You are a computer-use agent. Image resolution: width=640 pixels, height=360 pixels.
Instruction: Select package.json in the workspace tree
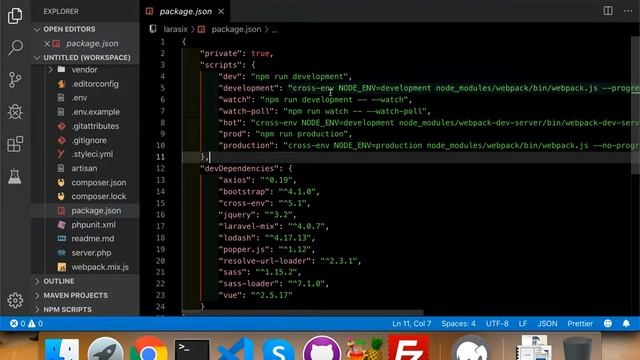pos(96,211)
